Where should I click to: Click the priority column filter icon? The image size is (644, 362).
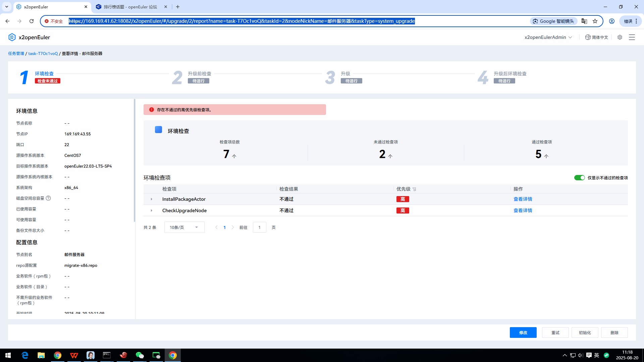point(414,189)
